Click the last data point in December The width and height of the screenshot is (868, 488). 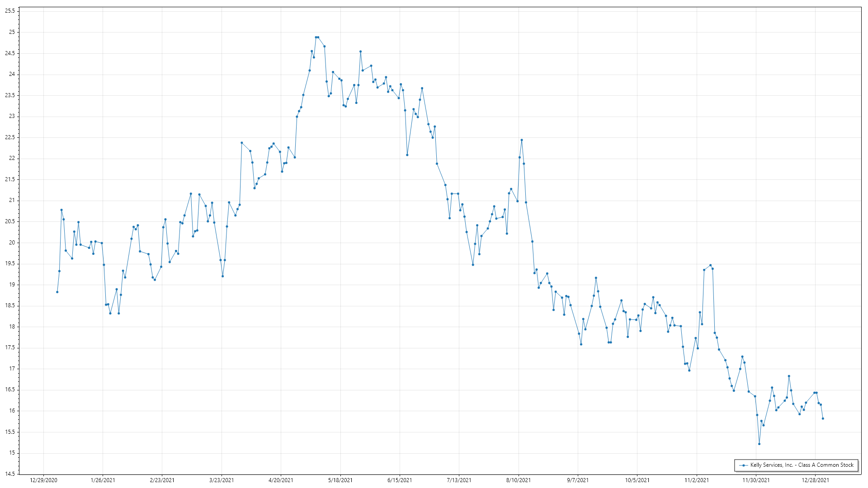point(823,419)
